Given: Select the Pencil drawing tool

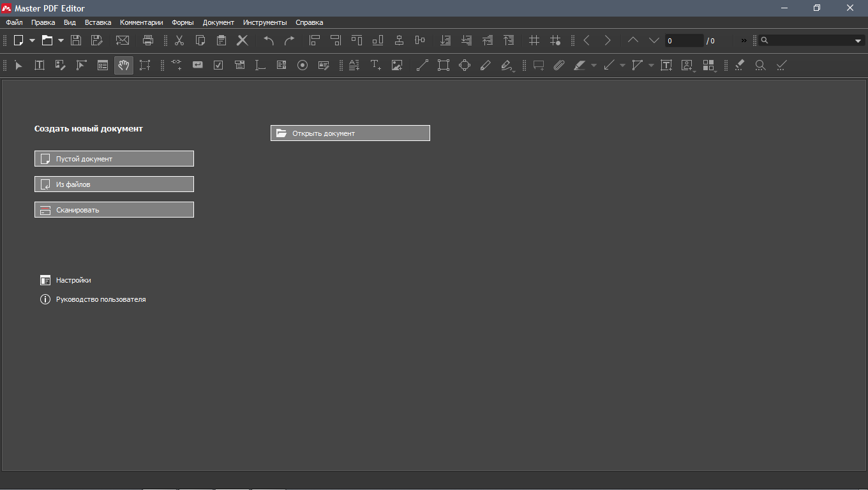Looking at the screenshot, I should [485, 65].
